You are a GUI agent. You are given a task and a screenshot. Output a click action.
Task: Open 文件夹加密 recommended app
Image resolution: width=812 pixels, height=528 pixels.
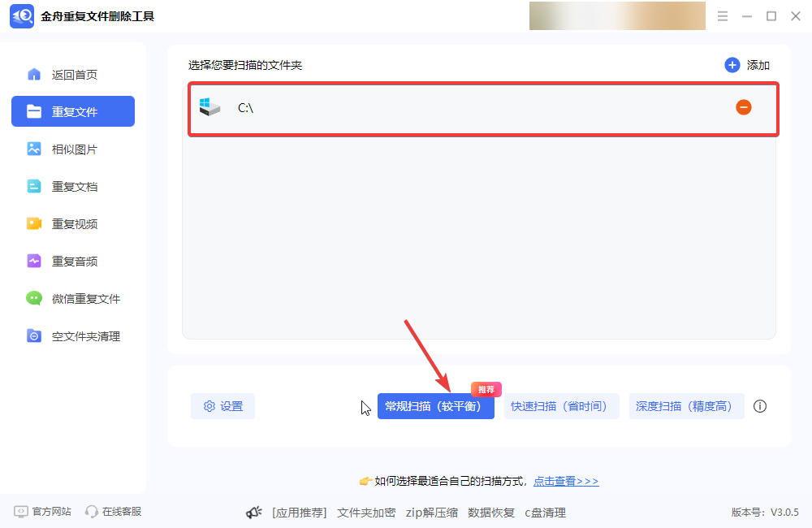coord(366,513)
